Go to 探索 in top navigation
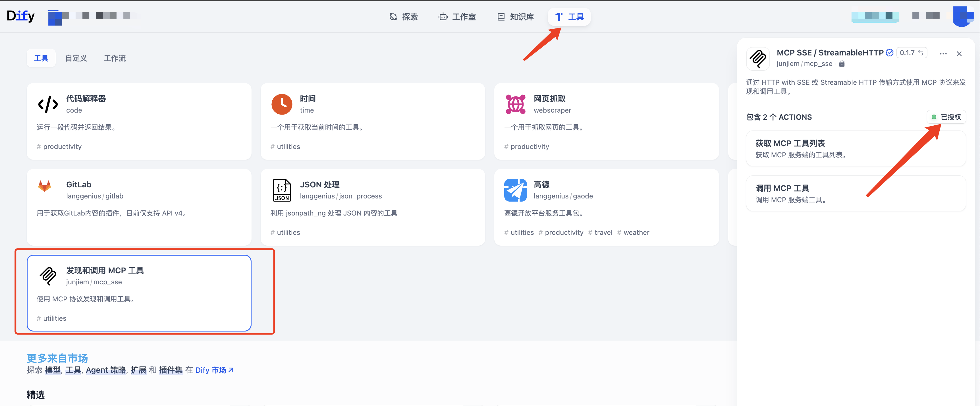The image size is (980, 406). click(403, 17)
